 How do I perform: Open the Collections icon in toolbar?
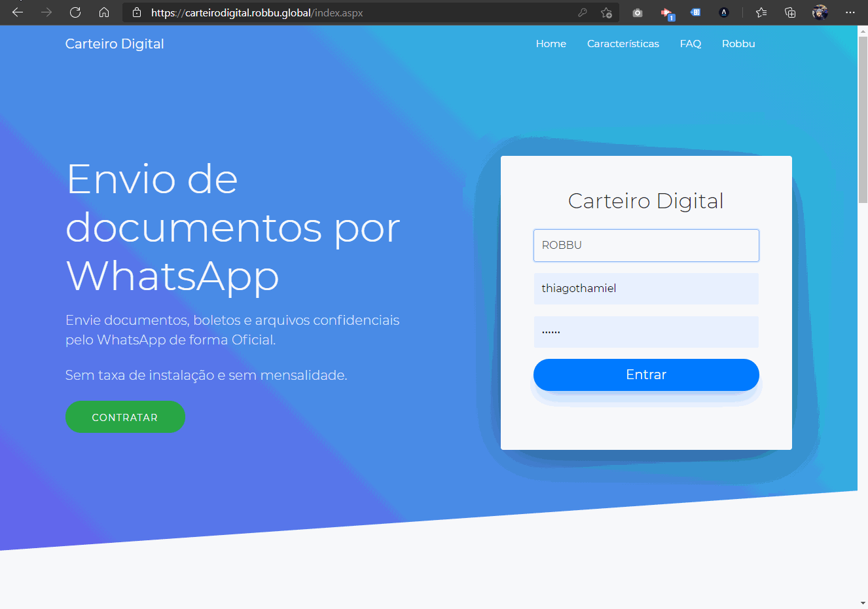pos(790,12)
